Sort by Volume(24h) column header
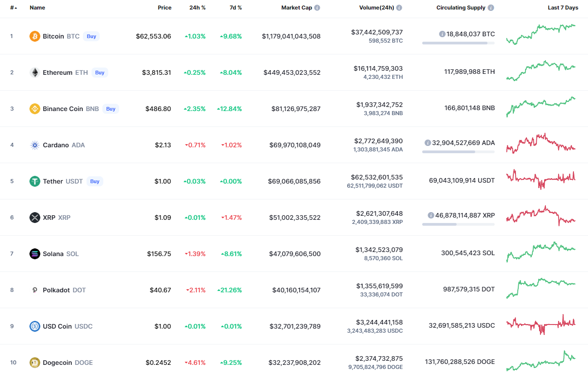This screenshot has width=588, height=378. click(376, 8)
